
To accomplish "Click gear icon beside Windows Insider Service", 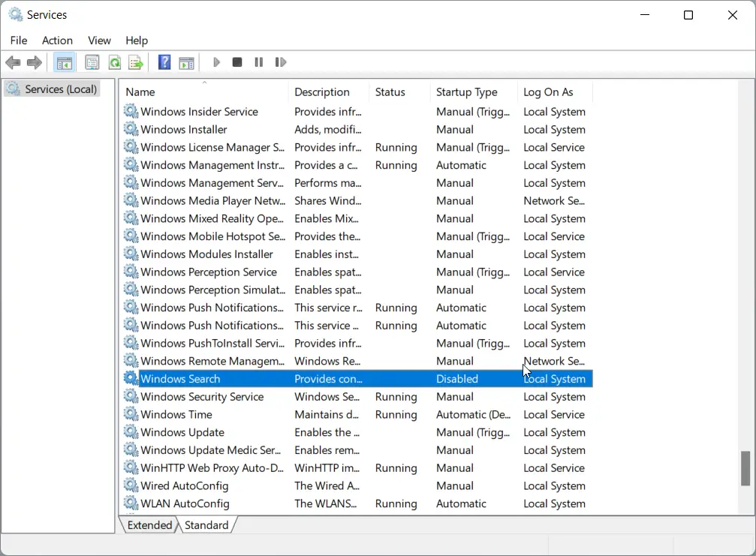I will tap(131, 111).
